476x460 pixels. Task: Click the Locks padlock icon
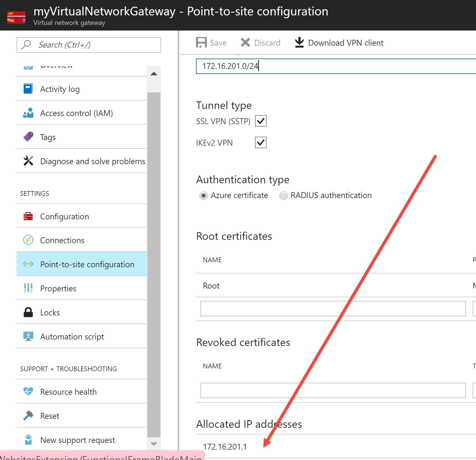[x=28, y=312]
